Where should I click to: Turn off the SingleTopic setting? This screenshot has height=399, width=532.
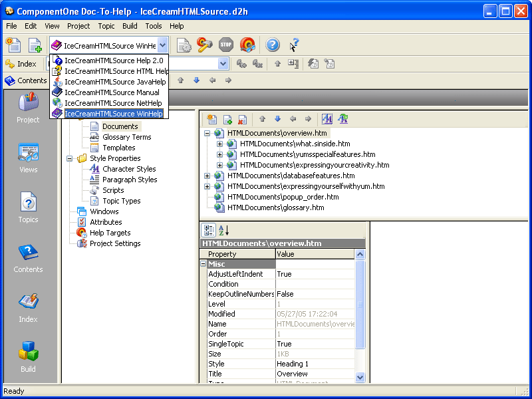click(x=313, y=344)
